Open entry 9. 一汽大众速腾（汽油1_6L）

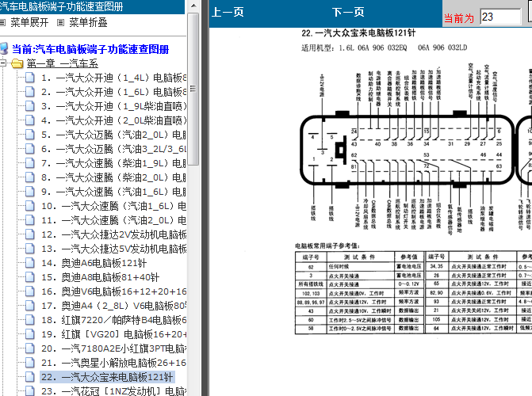[x=113, y=192]
